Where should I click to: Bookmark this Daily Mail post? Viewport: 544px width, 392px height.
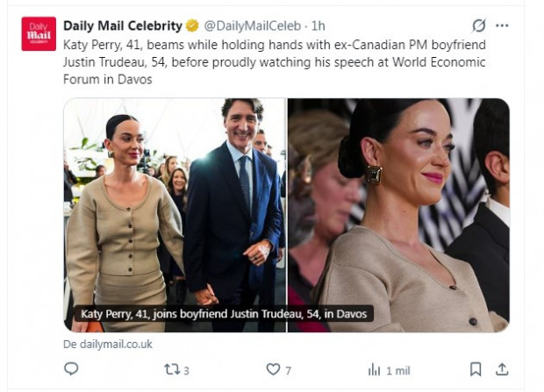475,369
